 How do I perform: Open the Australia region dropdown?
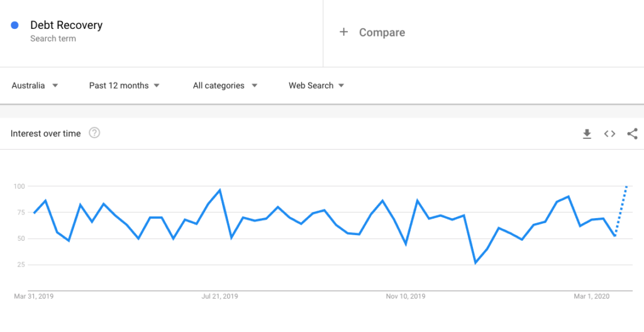click(35, 86)
